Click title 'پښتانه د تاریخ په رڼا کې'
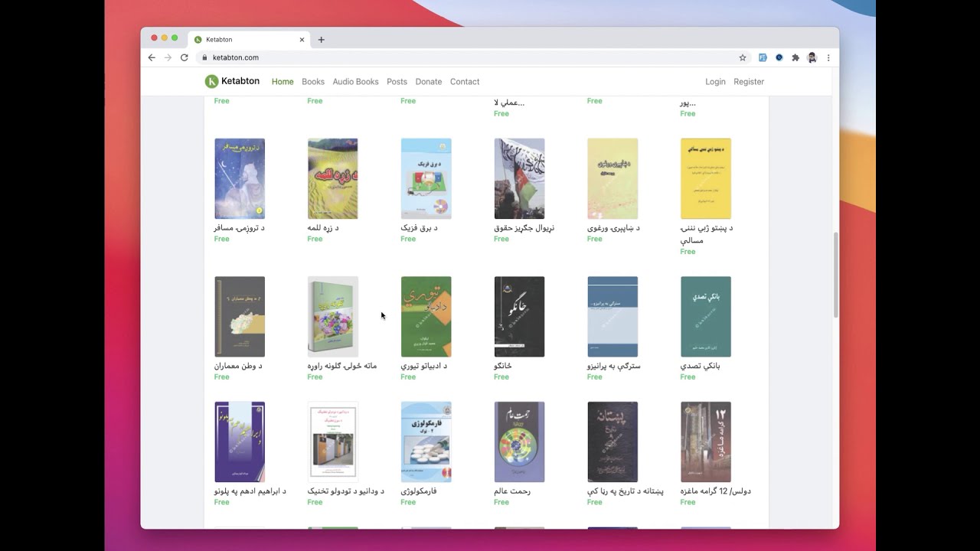980x551 pixels. pyautogui.click(x=626, y=491)
